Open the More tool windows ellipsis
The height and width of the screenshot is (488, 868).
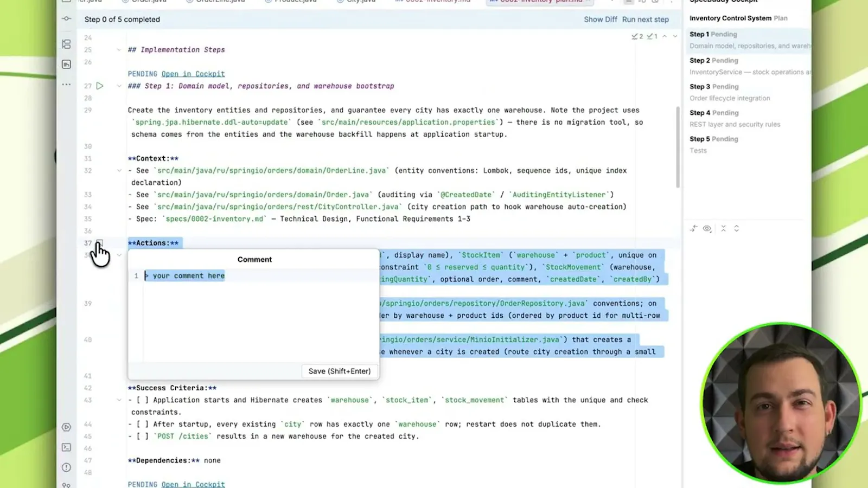click(x=66, y=85)
